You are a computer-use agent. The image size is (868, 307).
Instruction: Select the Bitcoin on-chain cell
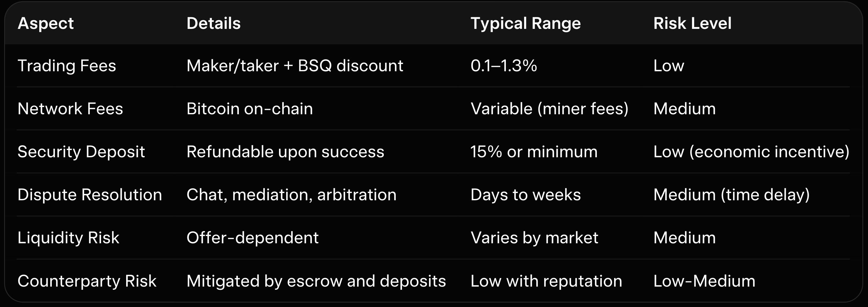coord(249,109)
